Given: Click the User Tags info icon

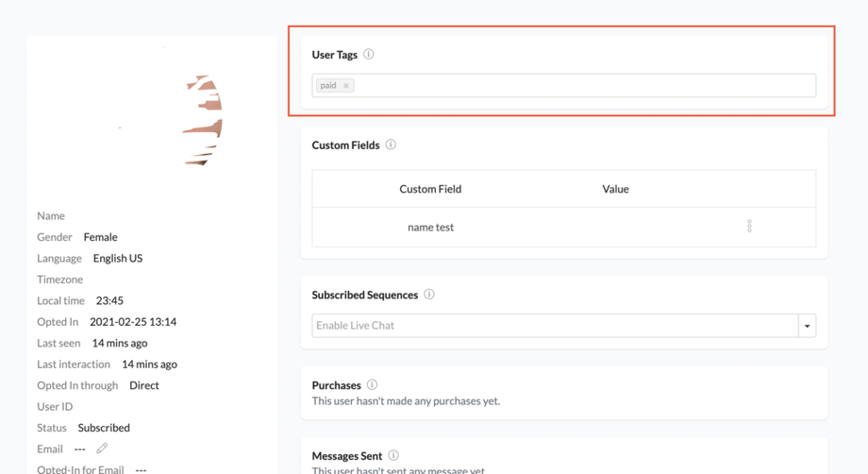Looking at the screenshot, I should tap(369, 55).
